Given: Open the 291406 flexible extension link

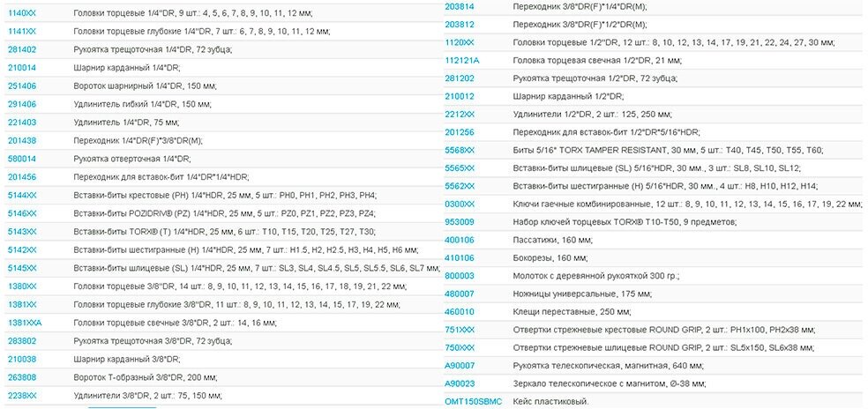Looking at the screenshot, I should pos(22,104).
